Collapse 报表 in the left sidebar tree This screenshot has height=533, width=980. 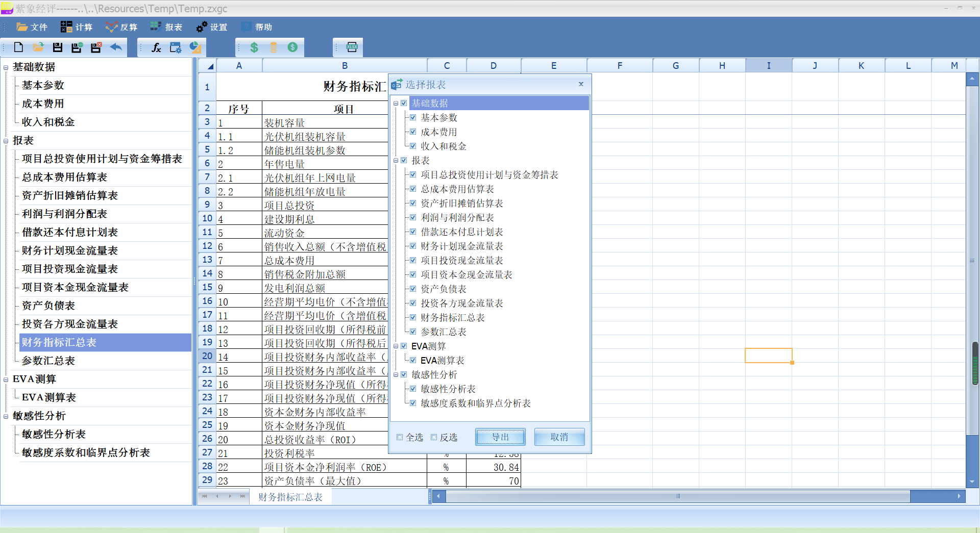point(6,141)
